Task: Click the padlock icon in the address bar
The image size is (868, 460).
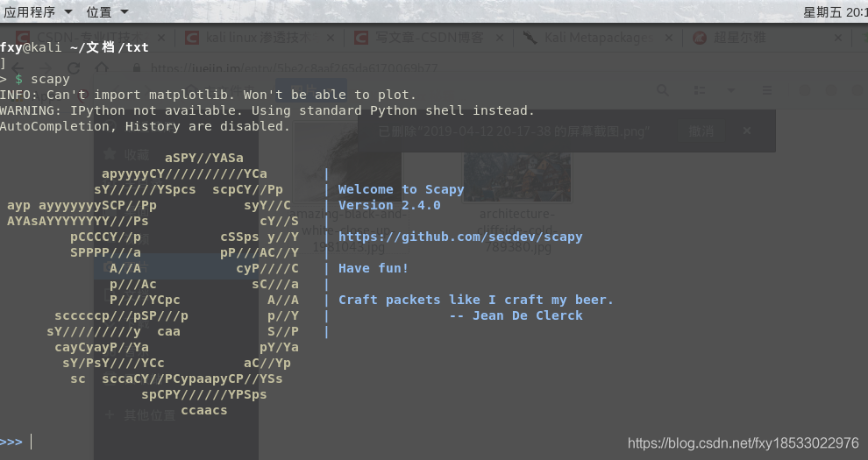Action: tap(136, 68)
